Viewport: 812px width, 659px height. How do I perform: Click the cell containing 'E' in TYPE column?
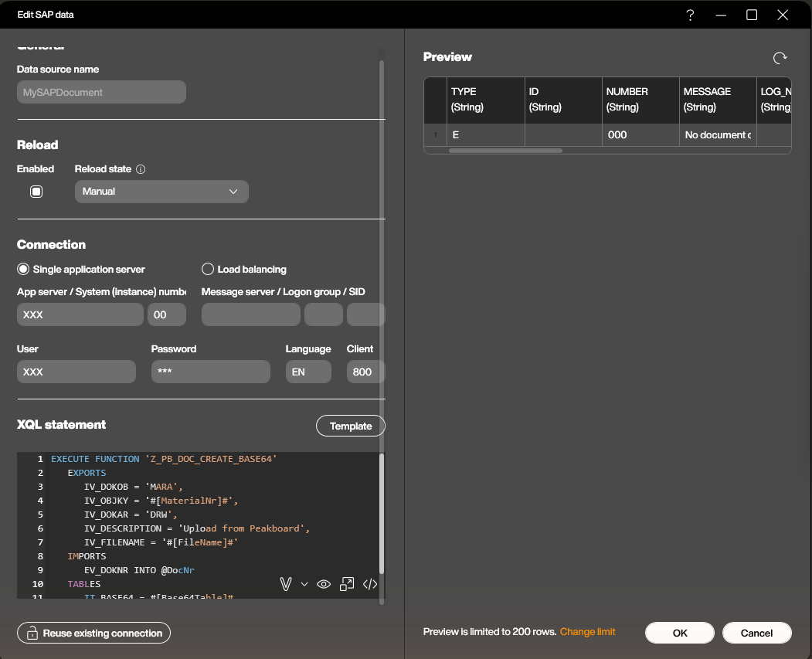[x=486, y=135]
